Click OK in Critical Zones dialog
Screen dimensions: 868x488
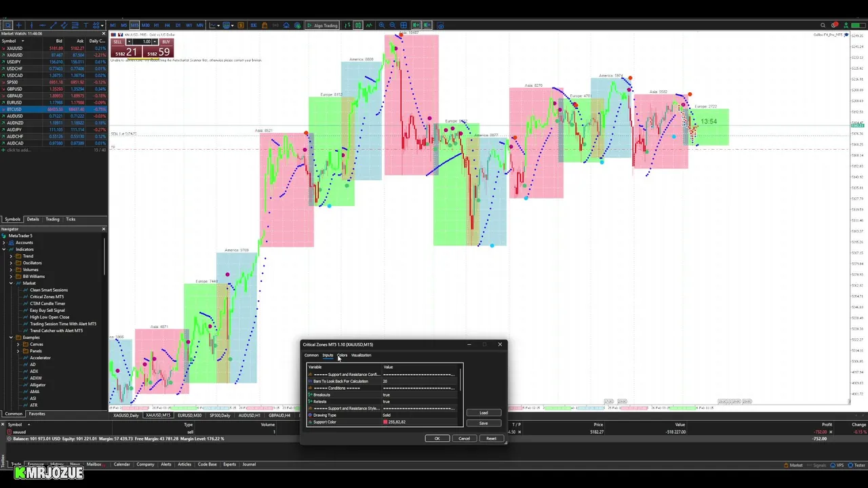click(x=437, y=439)
